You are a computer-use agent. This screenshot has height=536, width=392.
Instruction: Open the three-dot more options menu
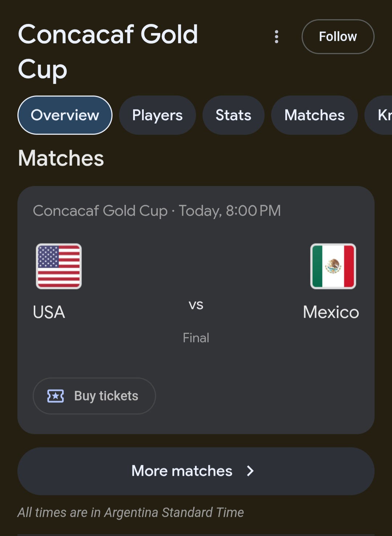(277, 37)
